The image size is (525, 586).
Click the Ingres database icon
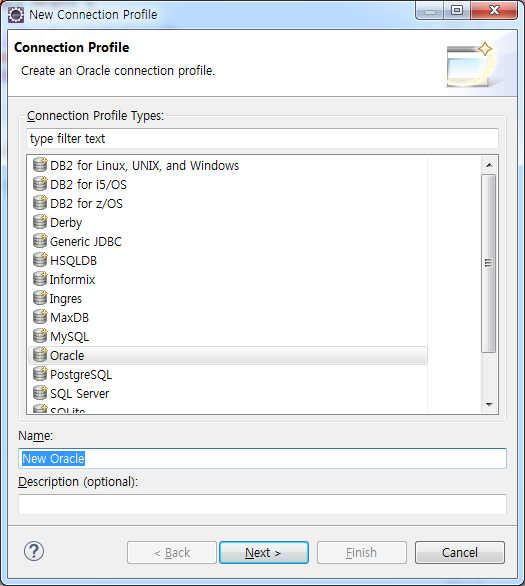coord(40,298)
